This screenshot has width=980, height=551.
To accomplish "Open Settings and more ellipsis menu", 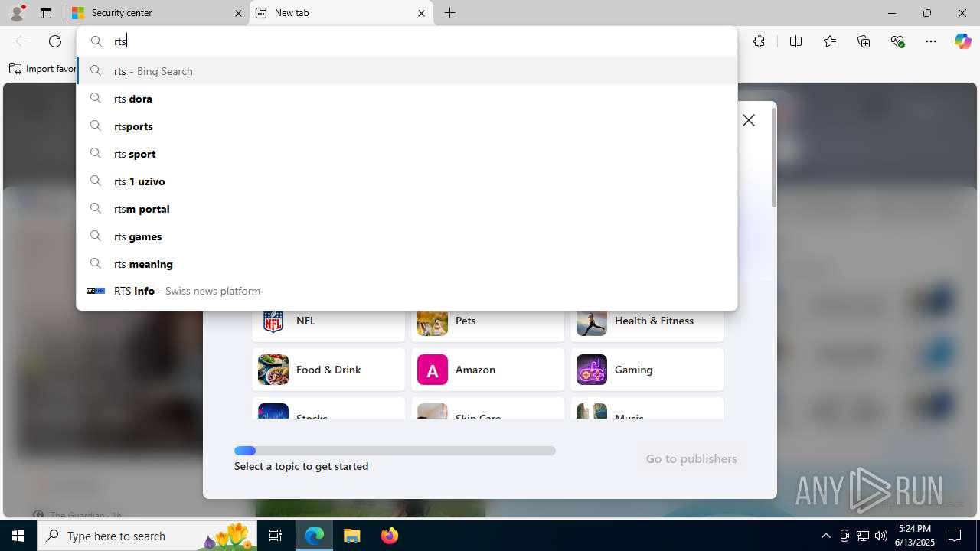I will pyautogui.click(x=931, y=41).
